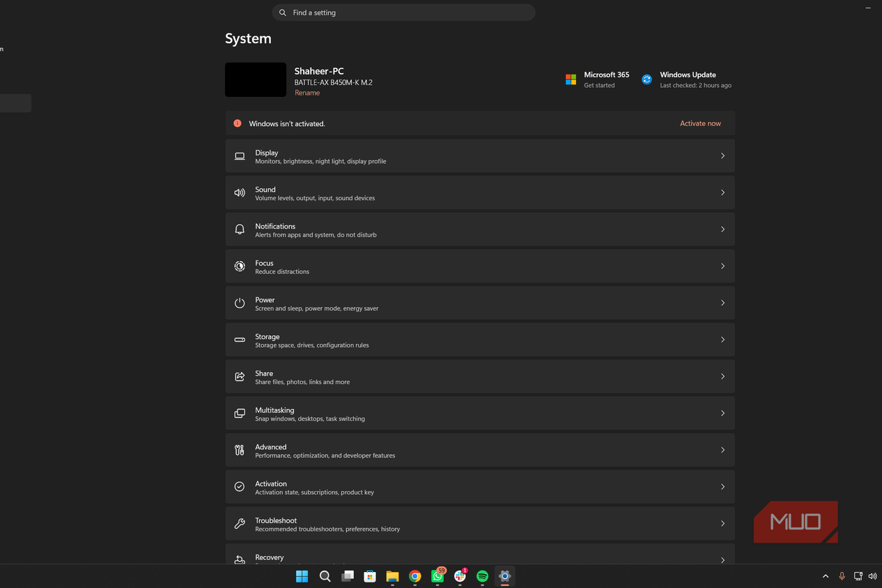
Task: Click 'Reduce distractions' description
Action: coord(282,272)
